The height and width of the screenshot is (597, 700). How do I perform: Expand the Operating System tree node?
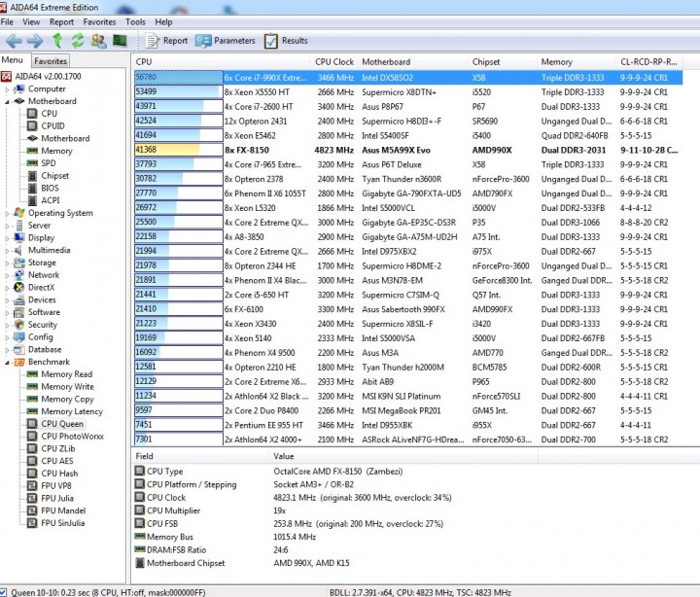[7, 214]
